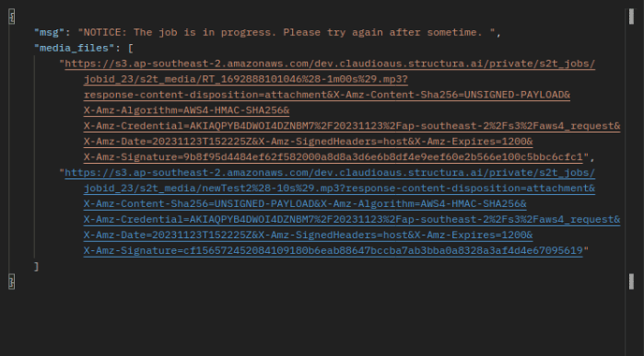Image resolution: width=644 pixels, height=356 pixels.
Task: Click the opening square bracket after media_files
Action: pyautogui.click(x=131, y=48)
